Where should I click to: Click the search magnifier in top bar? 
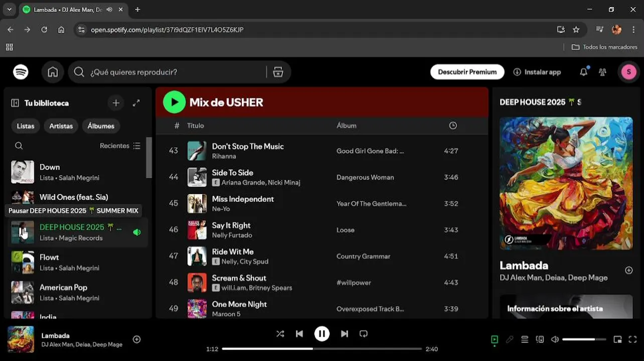pyautogui.click(x=79, y=72)
